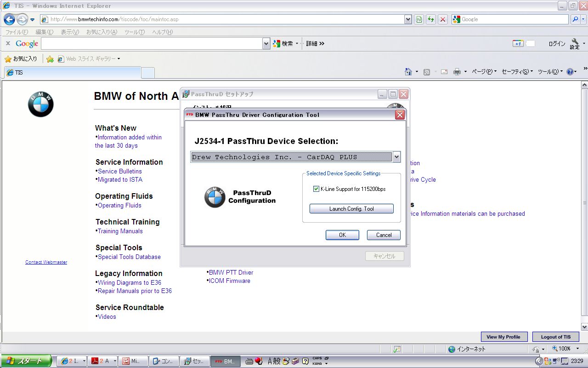
Task: Click the add to favorites bar star icon
Action: point(50,59)
